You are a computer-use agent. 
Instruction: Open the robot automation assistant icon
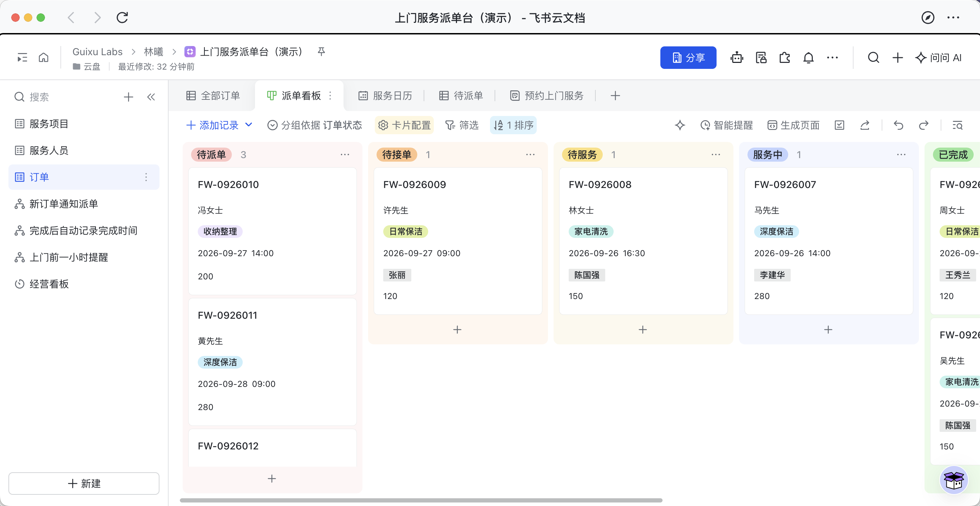point(737,58)
